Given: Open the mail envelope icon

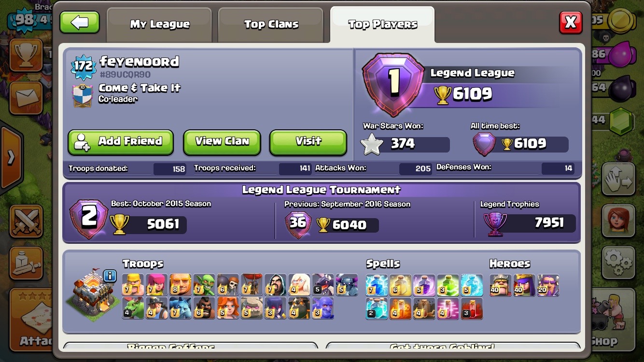Looking at the screenshot, I should [26, 97].
